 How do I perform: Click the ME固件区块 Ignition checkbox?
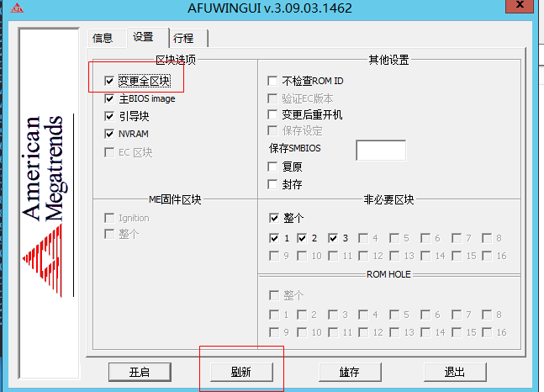109,218
